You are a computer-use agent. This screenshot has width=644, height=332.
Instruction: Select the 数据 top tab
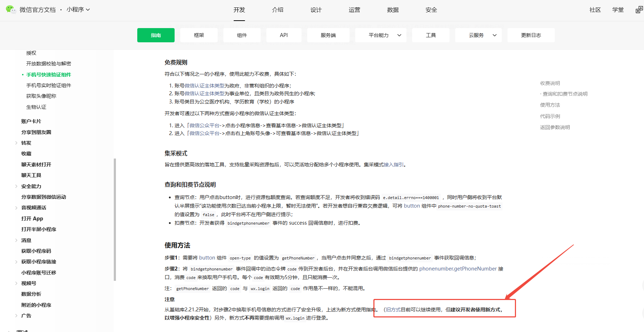point(393,10)
